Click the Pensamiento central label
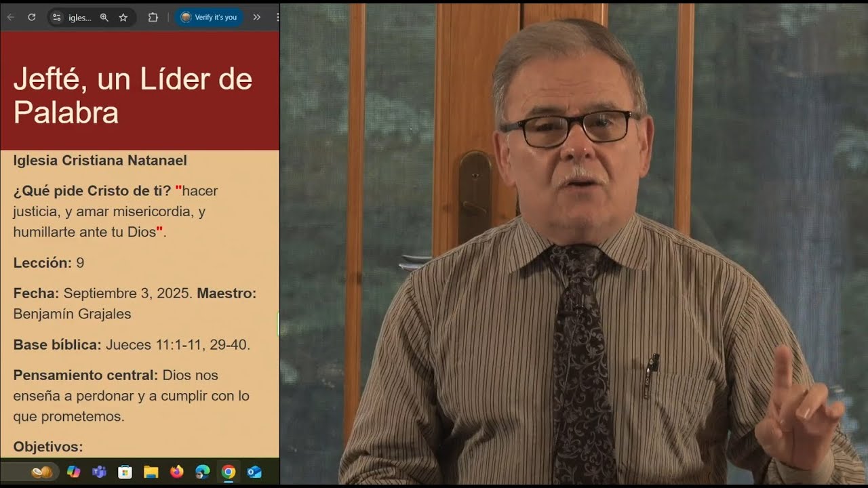Screen dimensions: 868x488 tap(85, 375)
